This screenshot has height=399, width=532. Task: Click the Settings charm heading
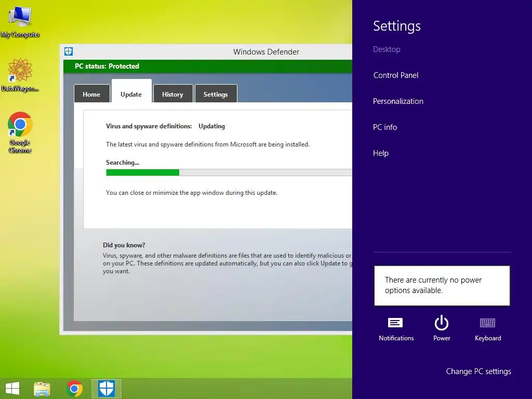click(x=396, y=26)
